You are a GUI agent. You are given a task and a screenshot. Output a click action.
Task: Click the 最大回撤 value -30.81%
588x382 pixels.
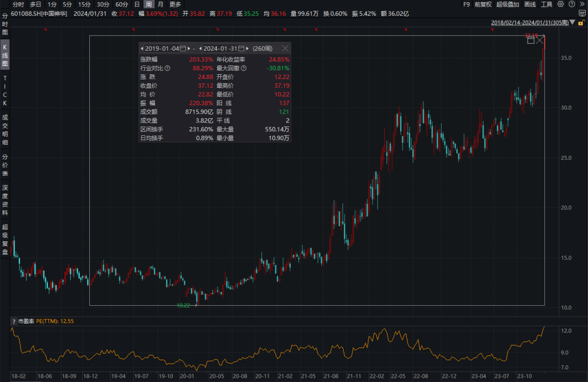click(278, 68)
